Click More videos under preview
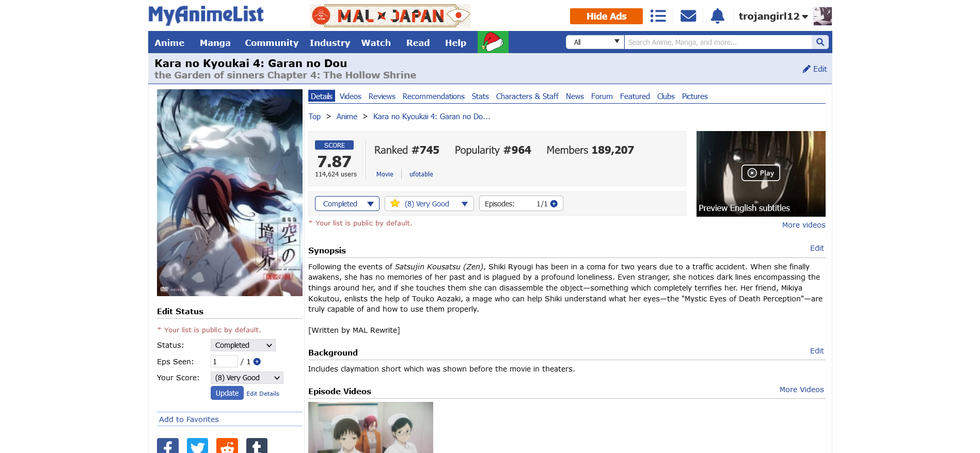The height and width of the screenshot is (453, 980). point(803,225)
